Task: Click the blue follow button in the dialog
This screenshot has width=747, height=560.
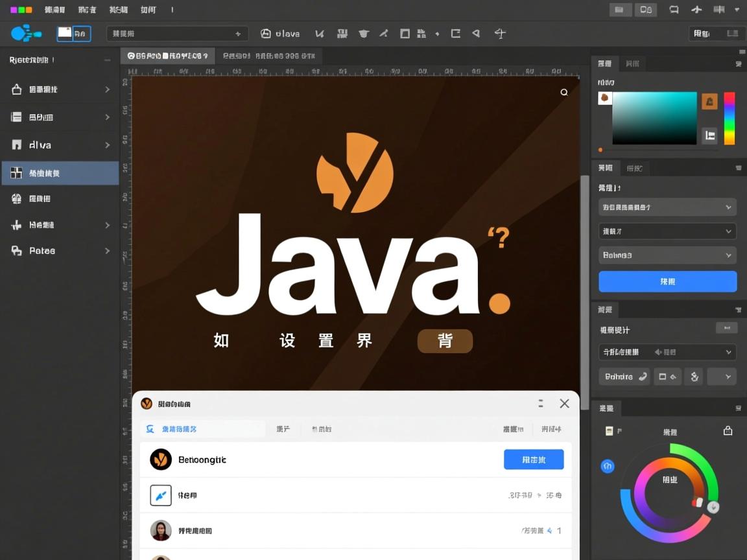Action: [x=533, y=460]
